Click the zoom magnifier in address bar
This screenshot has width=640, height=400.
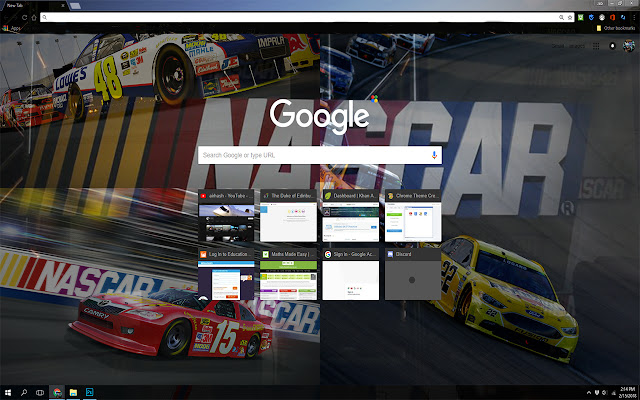(x=561, y=18)
